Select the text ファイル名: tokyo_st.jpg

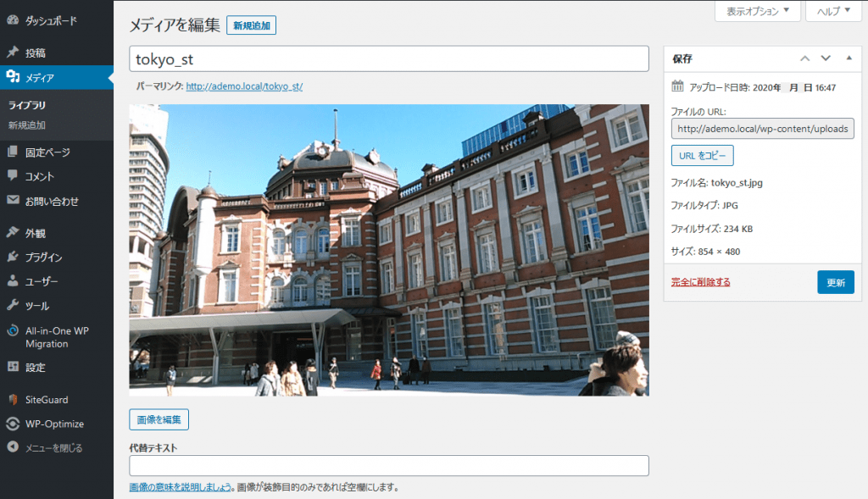[x=716, y=182]
